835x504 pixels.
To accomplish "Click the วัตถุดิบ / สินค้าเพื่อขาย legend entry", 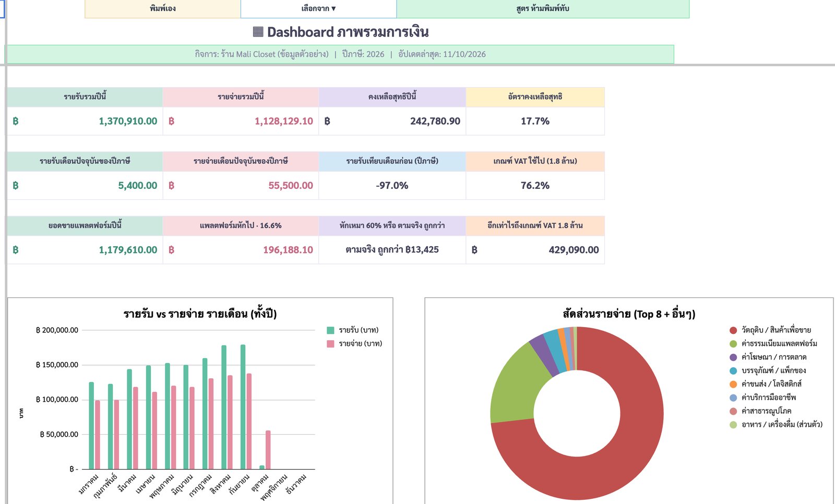I will point(770,330).
